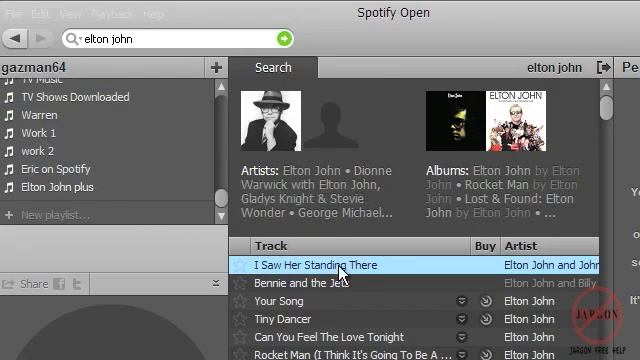This screenshot has height=360, width=640.
Task: Open Elton John plus playlist
Action: click(57, 187)
